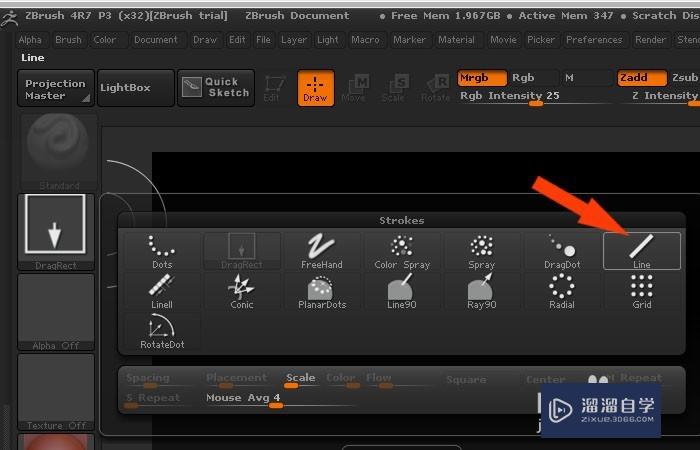Open the Light menu
The image size is (700, 450).
coord(328,40)
